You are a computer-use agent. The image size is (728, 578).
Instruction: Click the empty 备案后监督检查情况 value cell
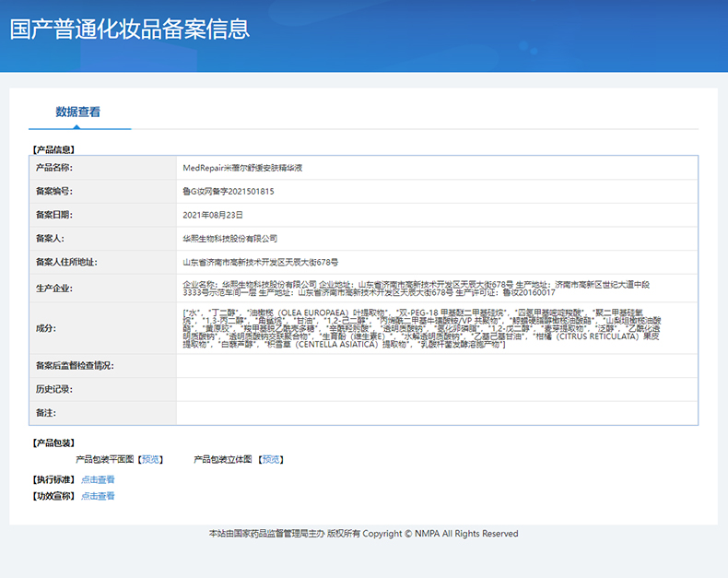(x=437, y=366)
